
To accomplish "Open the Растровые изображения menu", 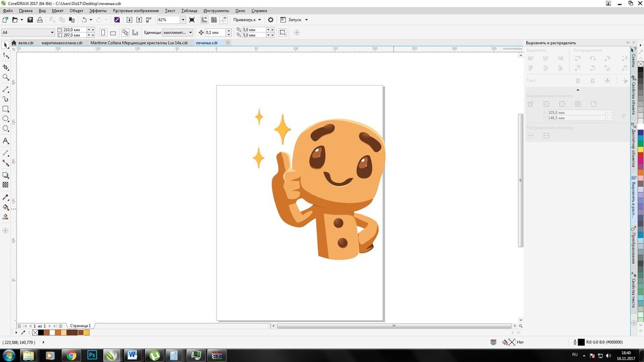I will click(135, 11).
